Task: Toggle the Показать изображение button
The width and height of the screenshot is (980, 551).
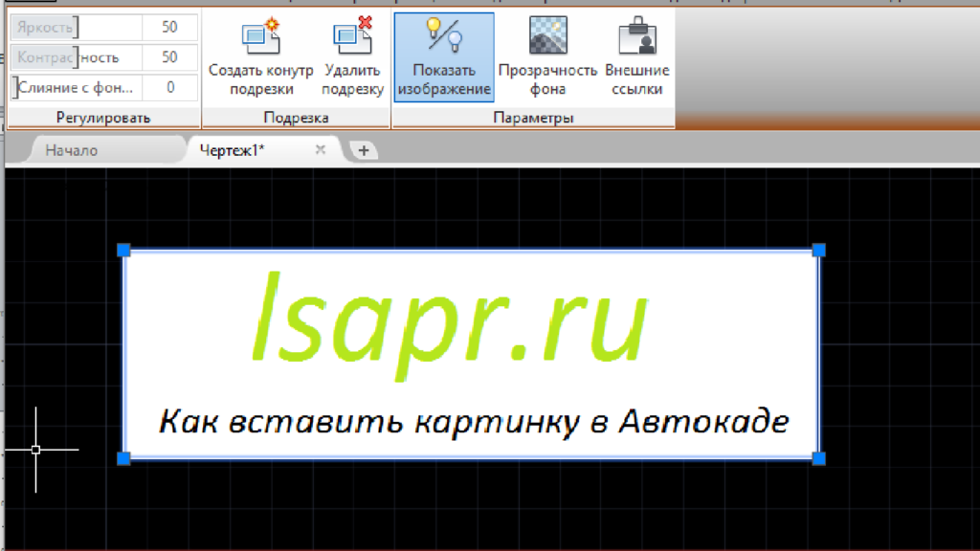Action: pos(444,56)
